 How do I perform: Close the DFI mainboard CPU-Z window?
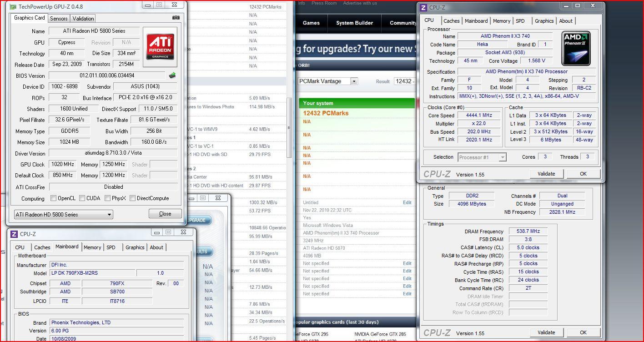pos(183,232)
